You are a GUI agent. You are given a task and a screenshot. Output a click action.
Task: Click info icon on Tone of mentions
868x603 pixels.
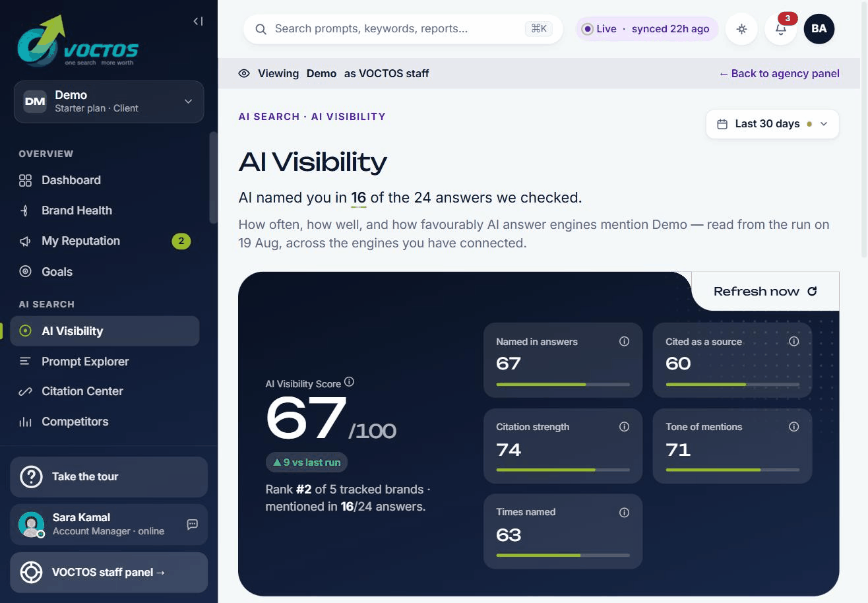793,427
